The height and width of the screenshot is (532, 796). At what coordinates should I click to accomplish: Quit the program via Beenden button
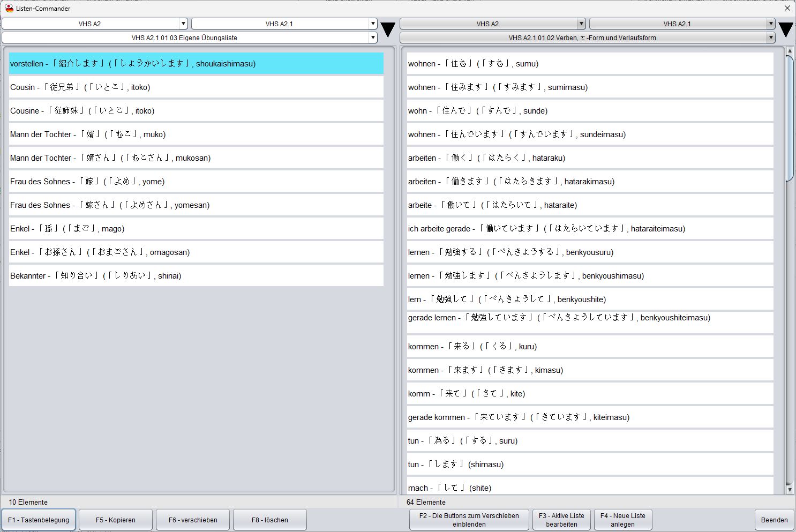tap(774, 519)
